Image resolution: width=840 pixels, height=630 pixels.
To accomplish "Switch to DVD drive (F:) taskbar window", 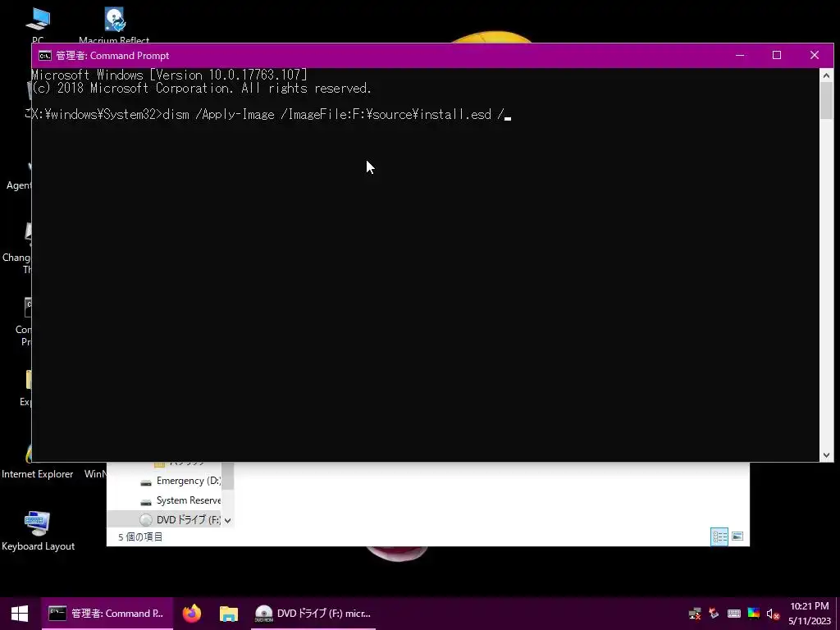I will click(313, 614).
